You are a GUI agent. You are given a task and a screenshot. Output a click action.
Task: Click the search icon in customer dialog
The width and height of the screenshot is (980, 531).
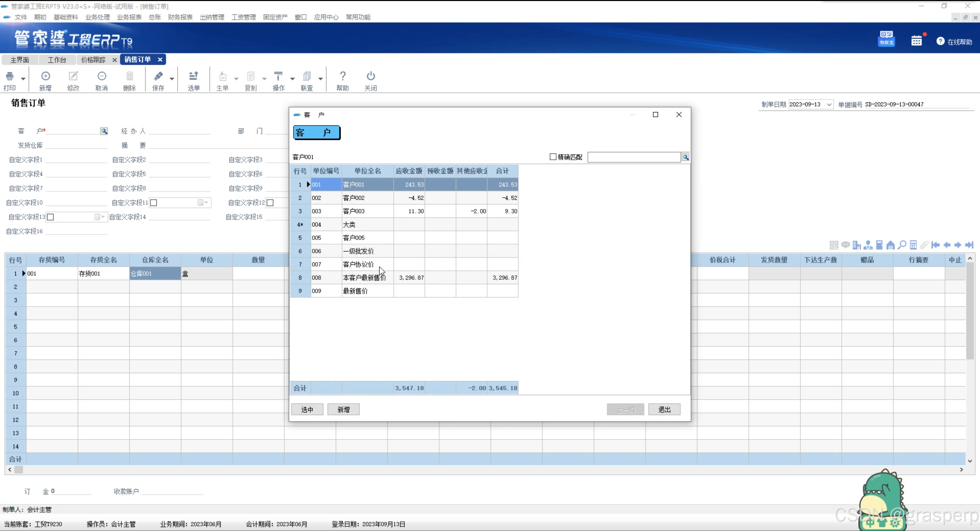tap(685, 157)
